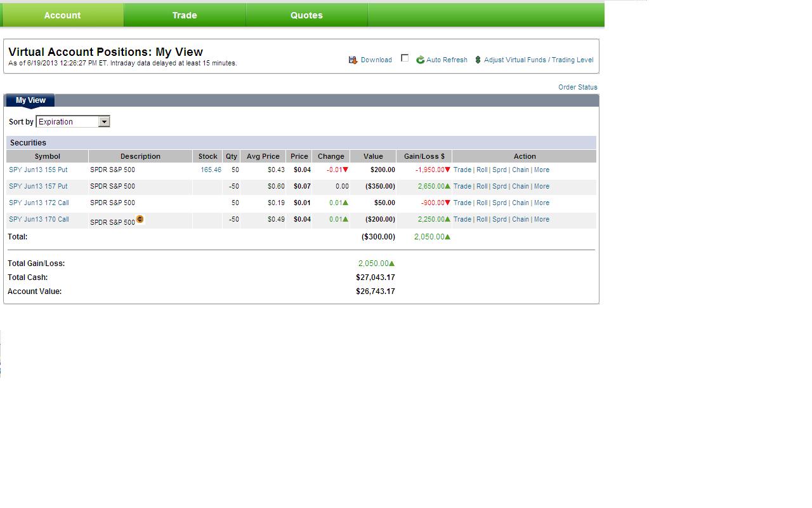Click Roll for SPY Jun13 172 Call
The height and width of the screenshot is (508, 812).
click(x=482, y=203)
